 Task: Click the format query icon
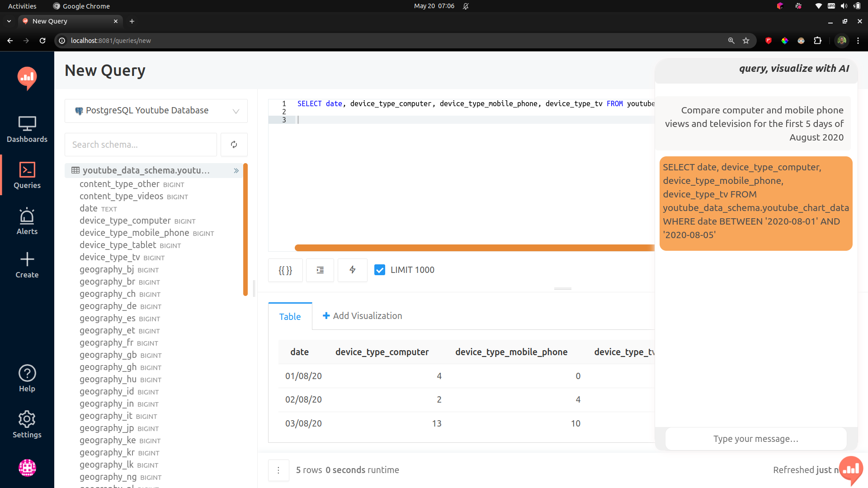click(320, 269)
